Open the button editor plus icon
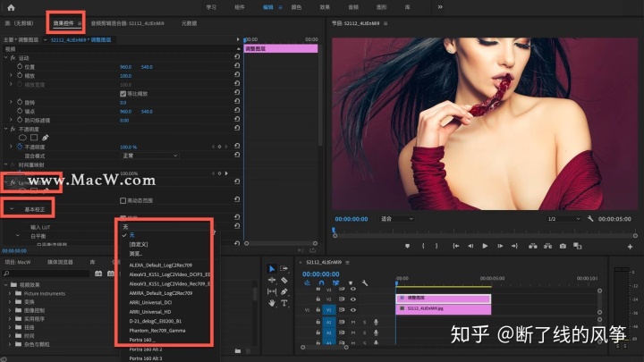 coord(630,247)
